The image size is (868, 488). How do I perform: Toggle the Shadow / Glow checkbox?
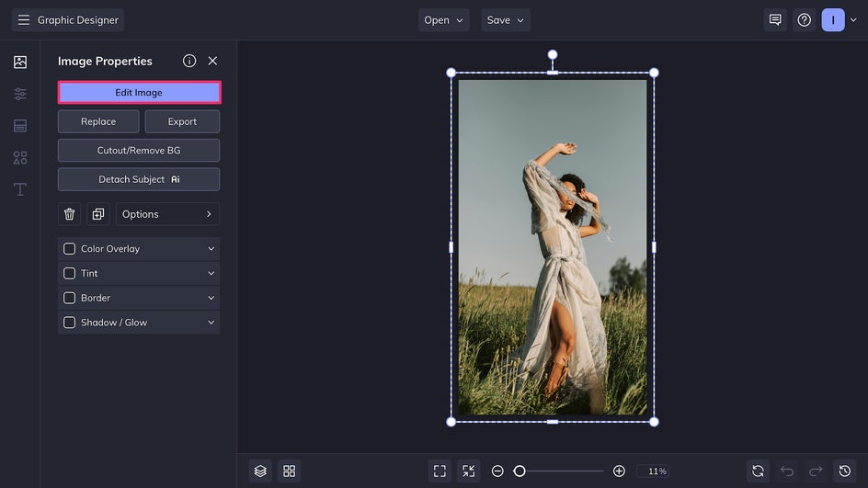click(69, 323)
